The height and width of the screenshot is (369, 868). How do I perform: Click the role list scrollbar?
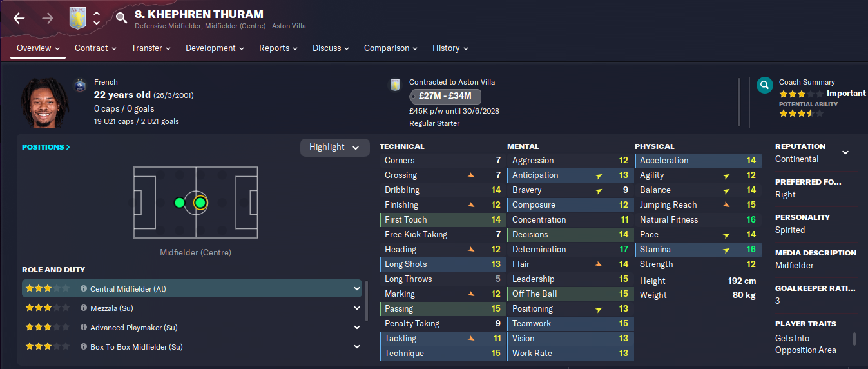367,300
